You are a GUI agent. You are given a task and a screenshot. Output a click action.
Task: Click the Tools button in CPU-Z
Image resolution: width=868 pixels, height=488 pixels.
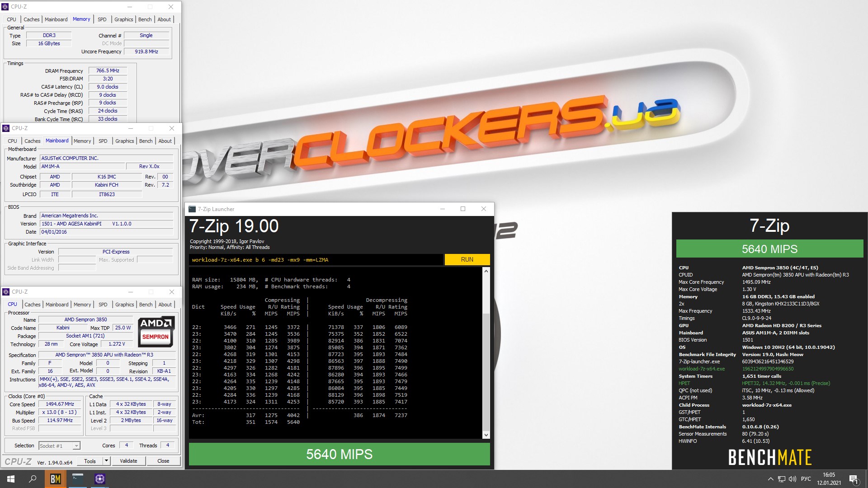click(x=90, y=461)
